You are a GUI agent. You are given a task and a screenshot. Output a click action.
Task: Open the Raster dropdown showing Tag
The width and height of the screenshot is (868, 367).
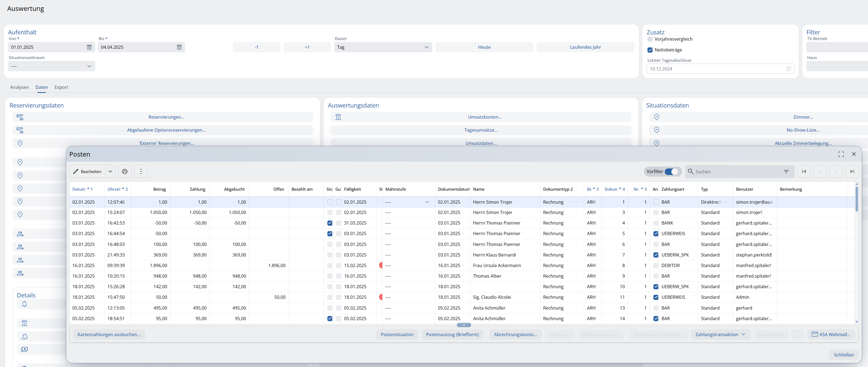coord(383,47)
